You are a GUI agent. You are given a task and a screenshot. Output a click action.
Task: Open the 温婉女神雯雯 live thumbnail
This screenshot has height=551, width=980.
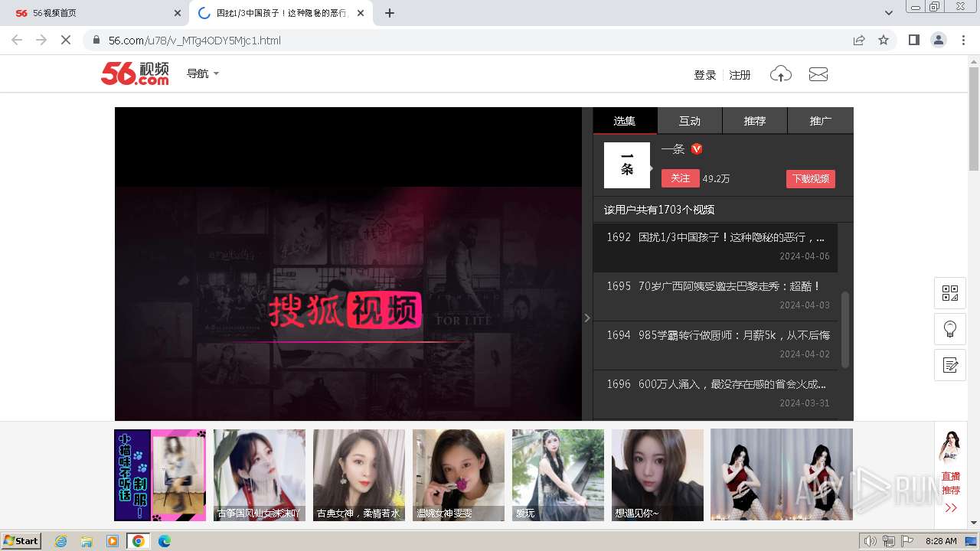pyautogui.click(x=459, y=475)
